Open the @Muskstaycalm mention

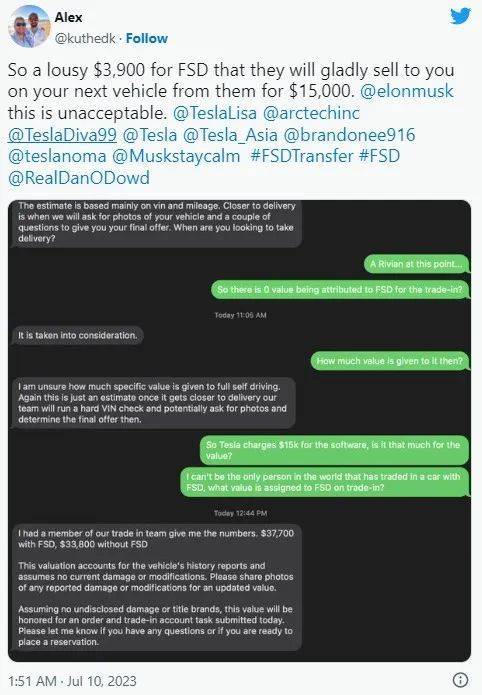[176, 156]
